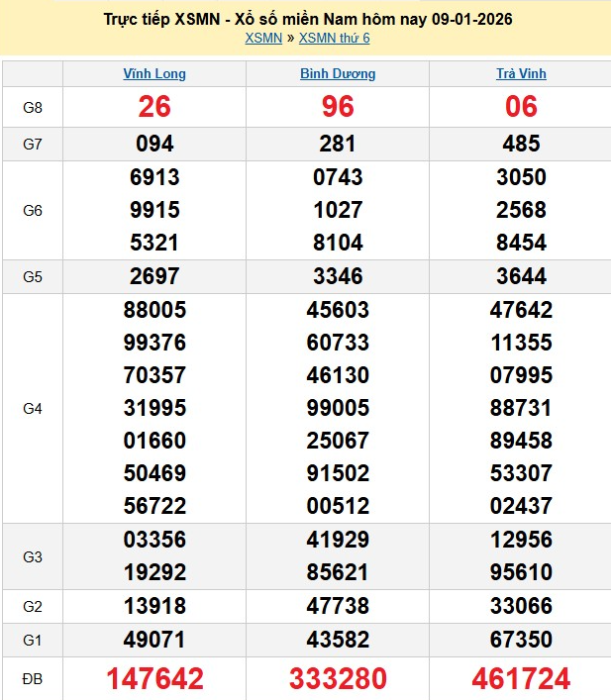
Task: Open the XSMN thứ 6 link
Action: (x=334, y=39)
